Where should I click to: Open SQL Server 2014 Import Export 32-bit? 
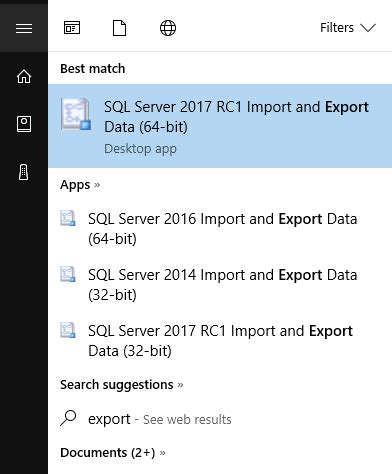click(220, 285)
